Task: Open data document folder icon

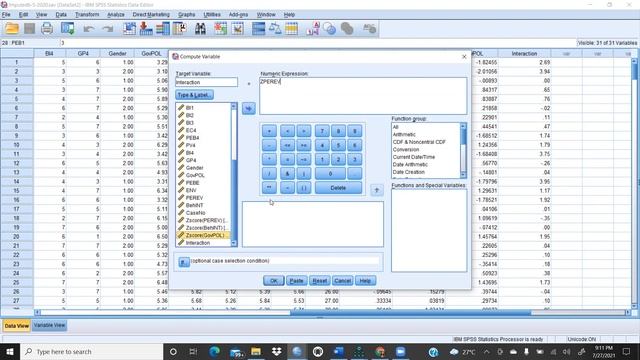Action: click(11, 29)
